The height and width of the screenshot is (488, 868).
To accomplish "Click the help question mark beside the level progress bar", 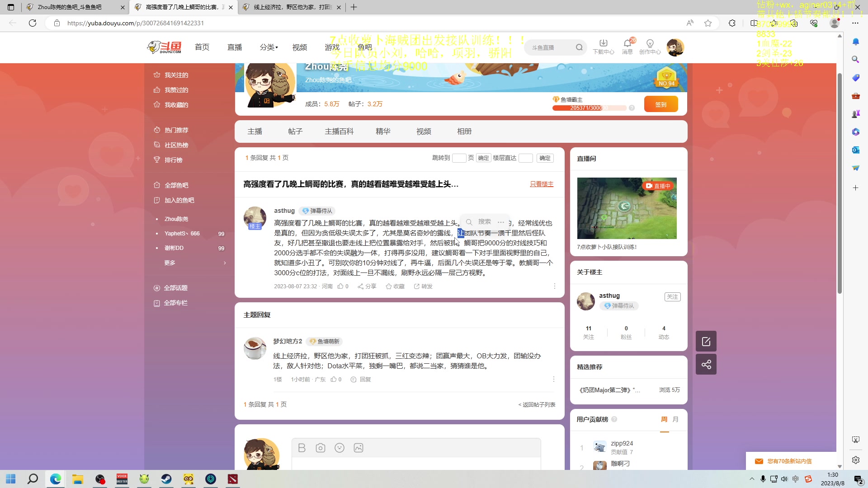I will [x=632, y=108].
